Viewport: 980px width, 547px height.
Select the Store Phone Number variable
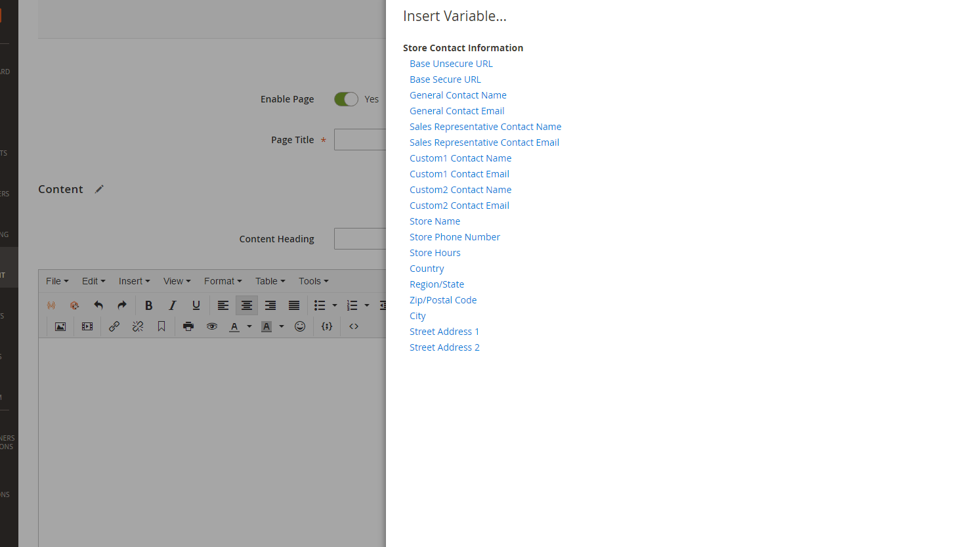pos(455,237)
